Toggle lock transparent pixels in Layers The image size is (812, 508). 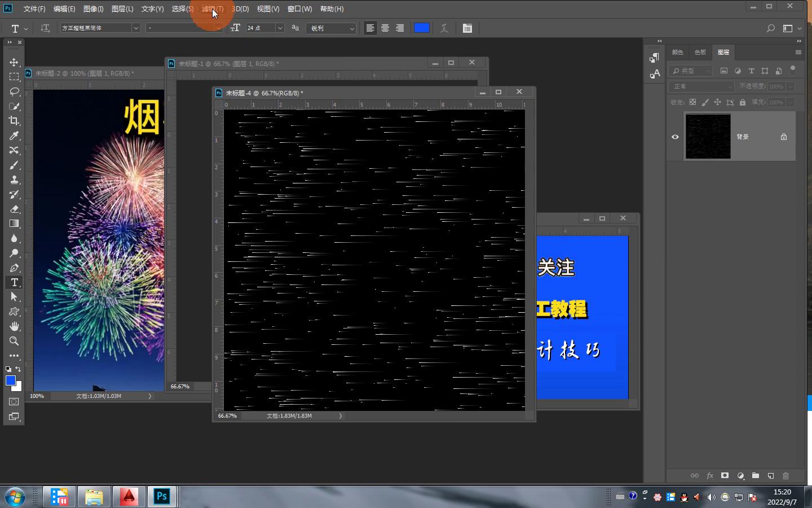pyautogui.click(x=692, y=102)
